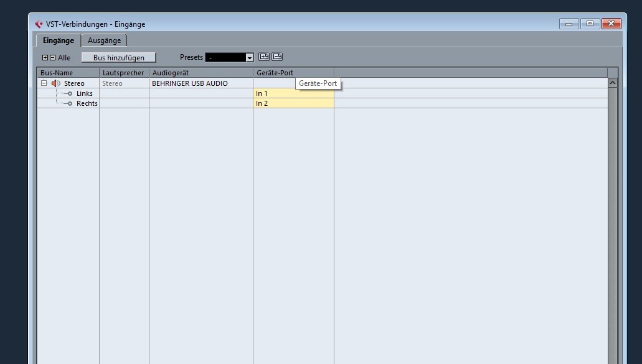Click the scrollbar up arrow

click(613, 83)
